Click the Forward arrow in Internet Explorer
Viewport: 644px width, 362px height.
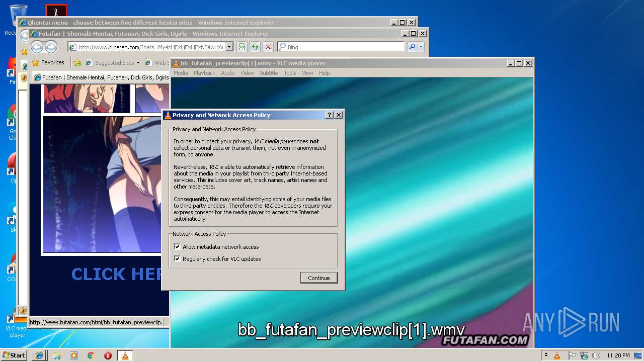pos(51,47)
